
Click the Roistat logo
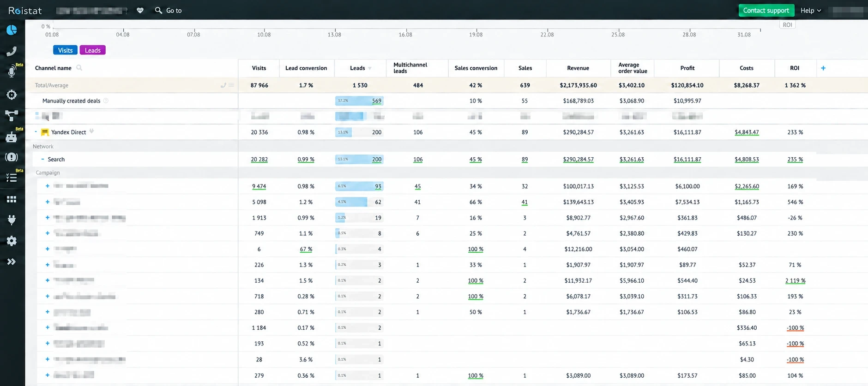(25, 10)
